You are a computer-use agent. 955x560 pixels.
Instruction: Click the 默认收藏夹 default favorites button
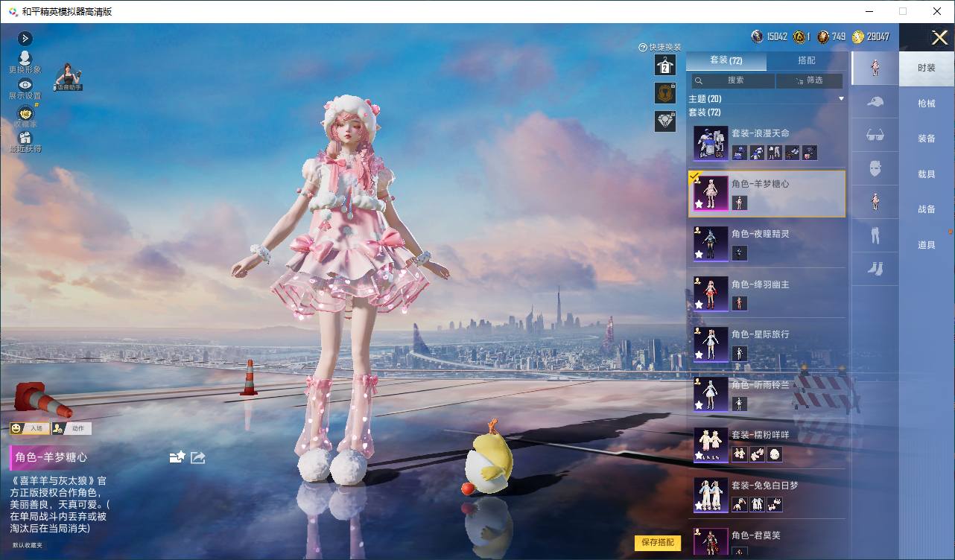28,545
